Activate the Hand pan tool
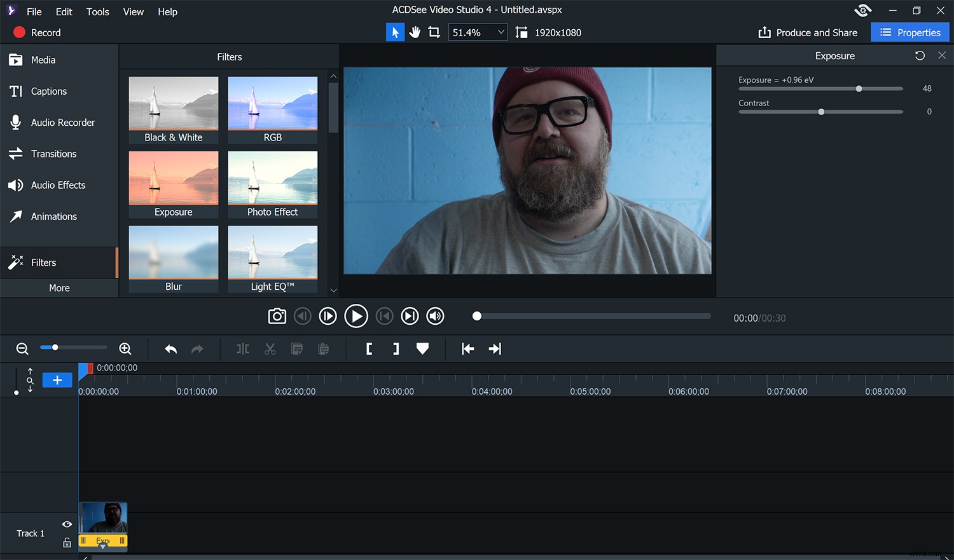 click(415, 32)
